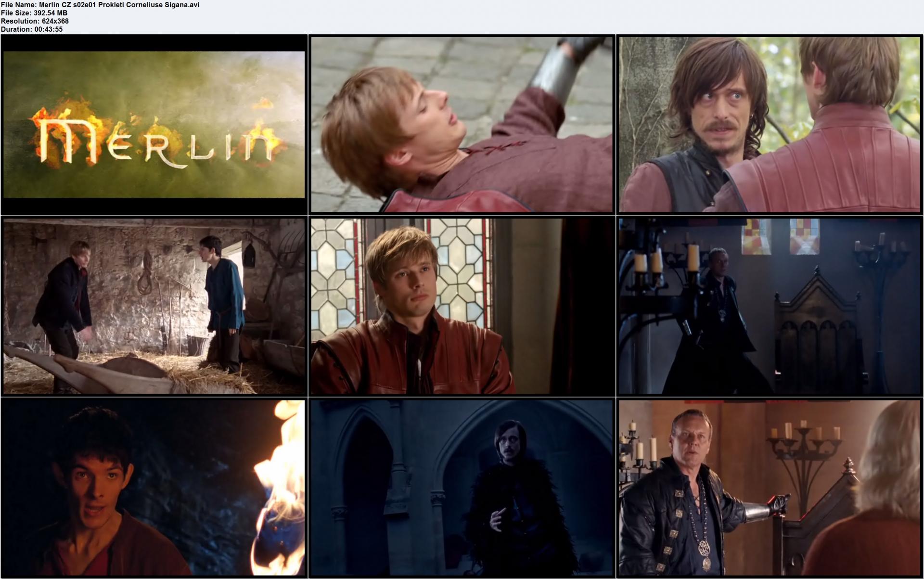Click the File Name text line
924x579 pixels.
[x=100, y=5]
